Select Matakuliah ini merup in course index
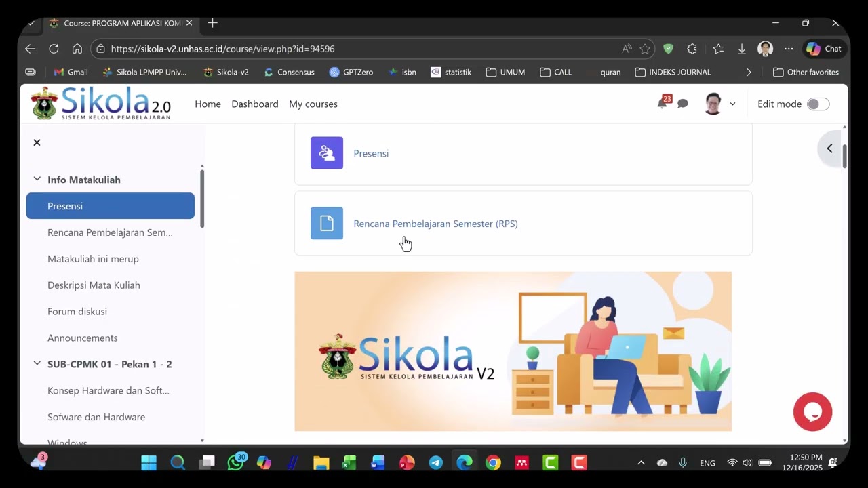The width and height of the screenshot is (868, 488). 93,259
